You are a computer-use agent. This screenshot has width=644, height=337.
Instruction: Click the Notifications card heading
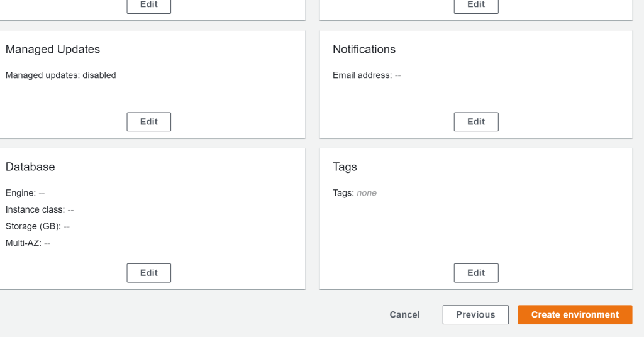[x=364, y=49]
